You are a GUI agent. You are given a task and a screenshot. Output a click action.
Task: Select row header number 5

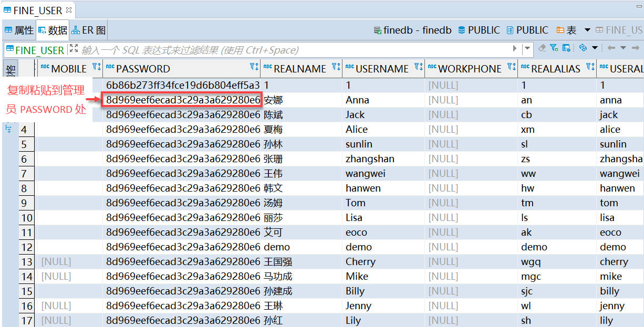point(27,144)
